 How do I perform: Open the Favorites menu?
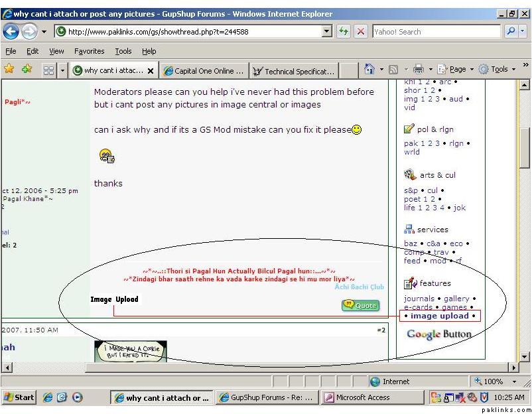pos(89,51)
